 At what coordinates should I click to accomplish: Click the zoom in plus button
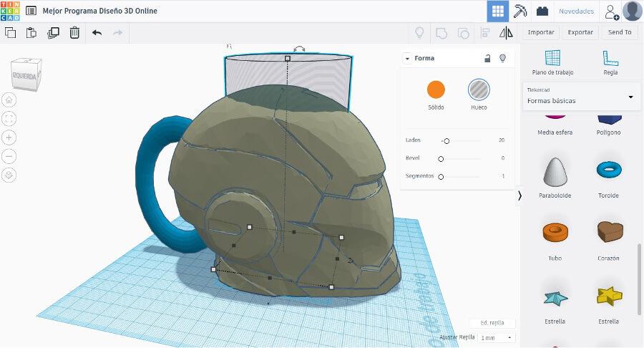pos(9,137)
